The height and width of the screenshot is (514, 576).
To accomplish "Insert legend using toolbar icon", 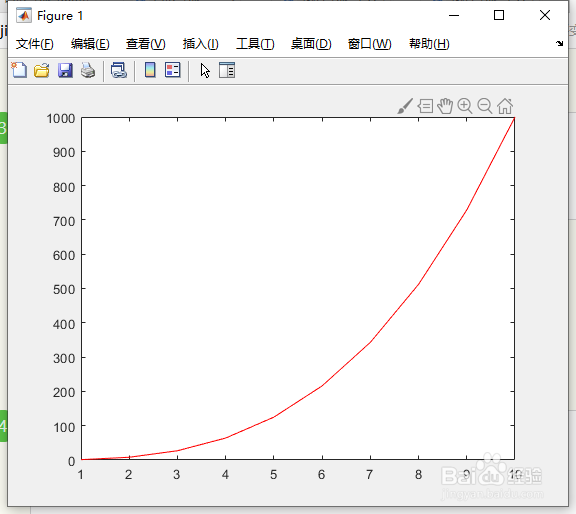I will click(173, 70).
